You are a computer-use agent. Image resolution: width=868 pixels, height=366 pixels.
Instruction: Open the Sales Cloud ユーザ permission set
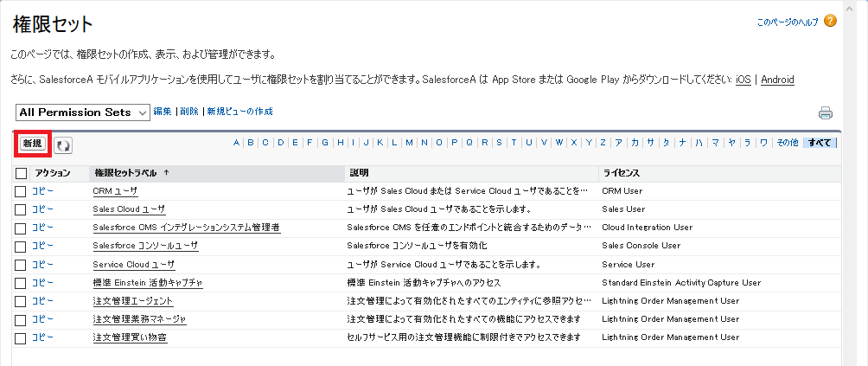tap(129, 209)
